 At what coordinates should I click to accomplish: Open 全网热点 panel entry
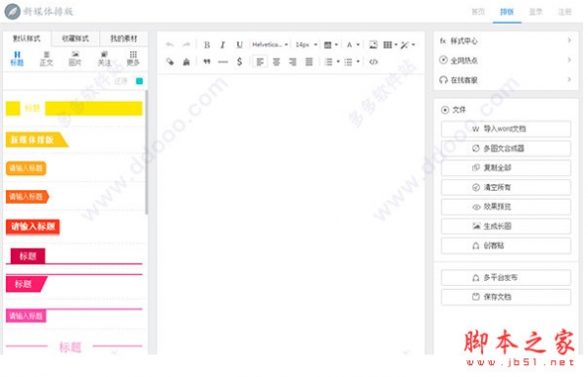[x=506, y=61]
